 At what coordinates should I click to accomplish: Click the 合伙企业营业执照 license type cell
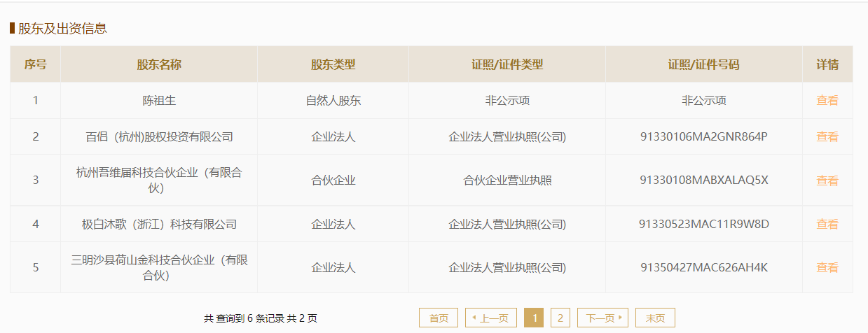tap(507, 180)
